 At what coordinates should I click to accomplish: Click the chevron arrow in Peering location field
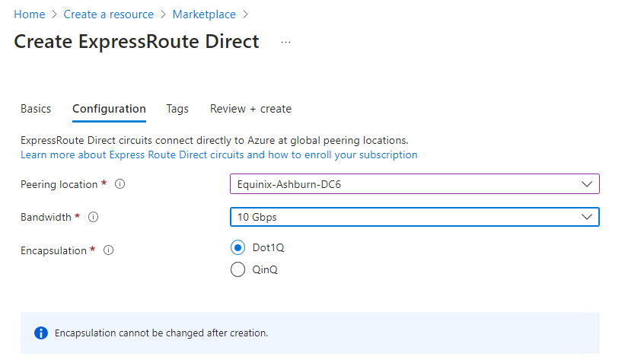pos(586,184)
